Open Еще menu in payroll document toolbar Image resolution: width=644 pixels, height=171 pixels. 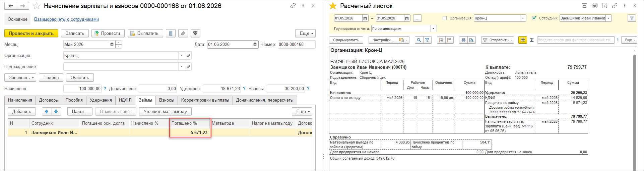pos(306,33)
